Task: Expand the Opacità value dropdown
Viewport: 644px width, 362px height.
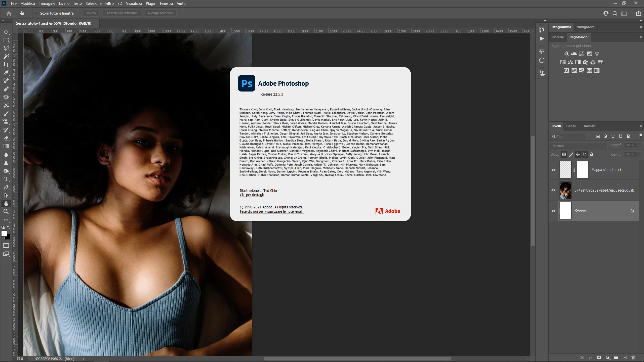Action: pos(640,145)
